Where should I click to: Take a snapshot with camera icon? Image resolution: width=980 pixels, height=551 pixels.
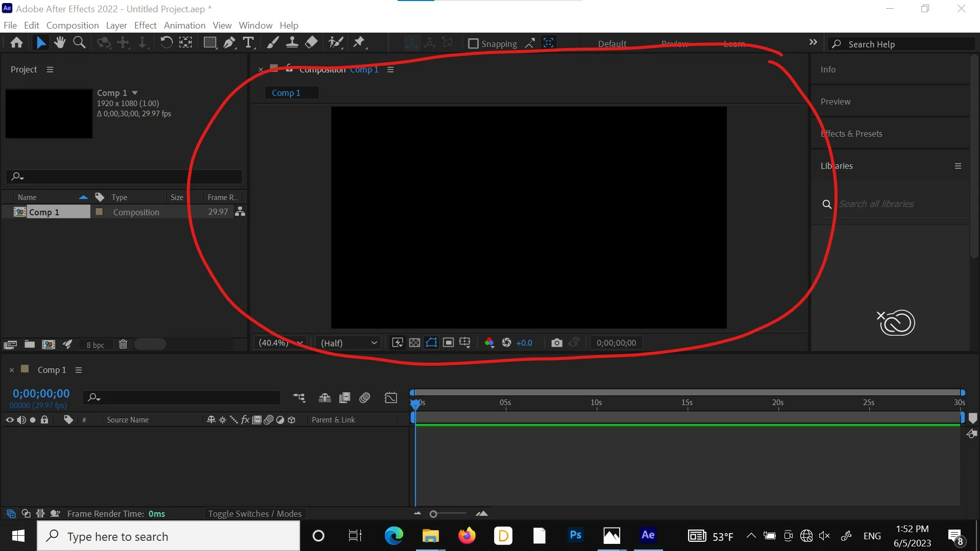(x=557, y=343)
